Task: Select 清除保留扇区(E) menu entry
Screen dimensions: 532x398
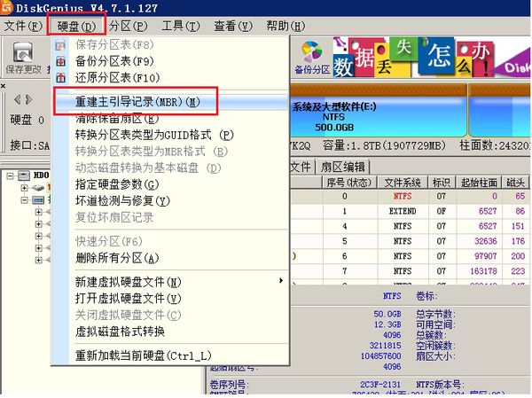Action: coord(170,119)
